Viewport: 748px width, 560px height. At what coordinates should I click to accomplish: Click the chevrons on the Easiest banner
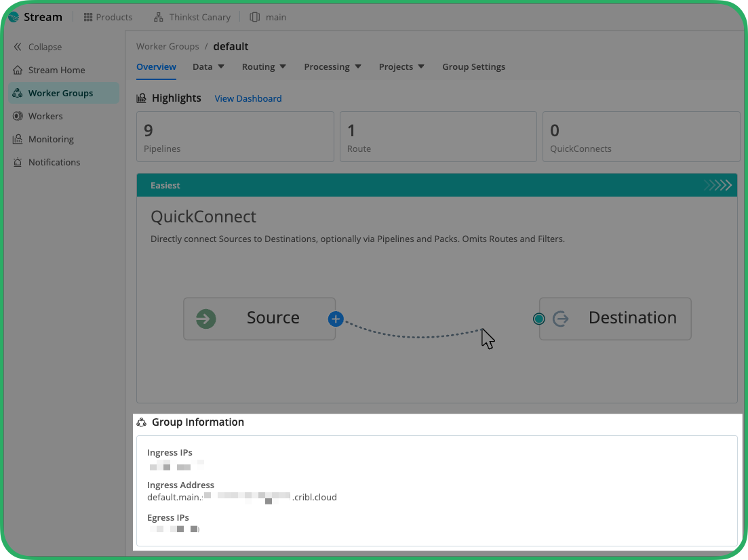tap(717, 185)
